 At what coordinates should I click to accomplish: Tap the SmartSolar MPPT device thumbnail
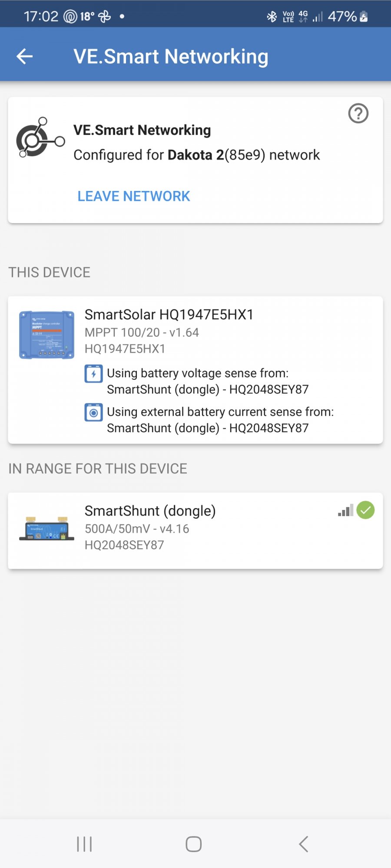coord(46,335)
